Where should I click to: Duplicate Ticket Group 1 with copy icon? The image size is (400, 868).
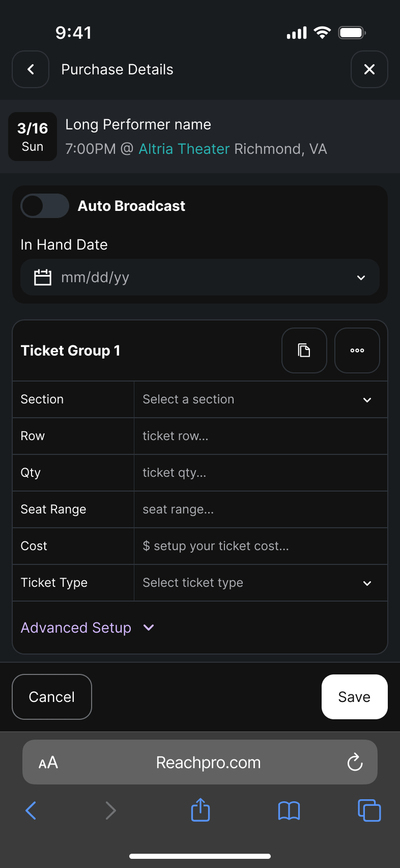[304, 350]
